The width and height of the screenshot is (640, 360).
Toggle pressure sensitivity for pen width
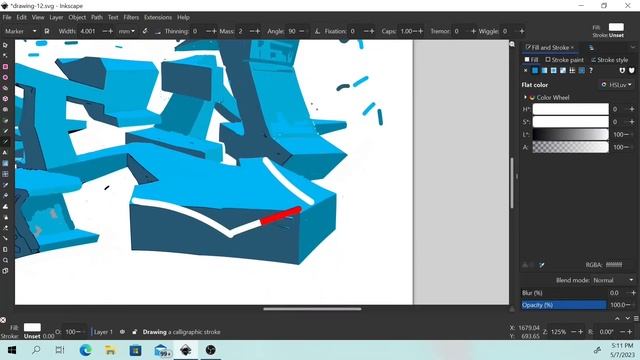tap(145, 31)
